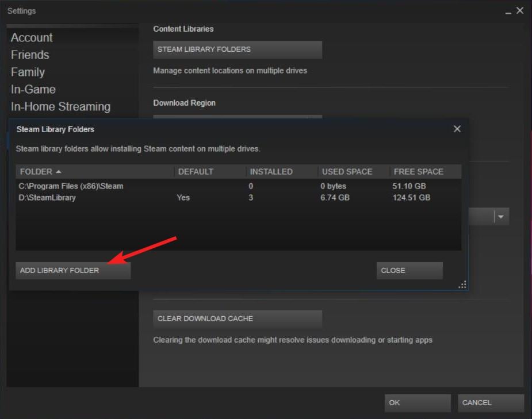
Task: Close the Steam Library Folders dialog with Close button
Action: pos(409,271)
